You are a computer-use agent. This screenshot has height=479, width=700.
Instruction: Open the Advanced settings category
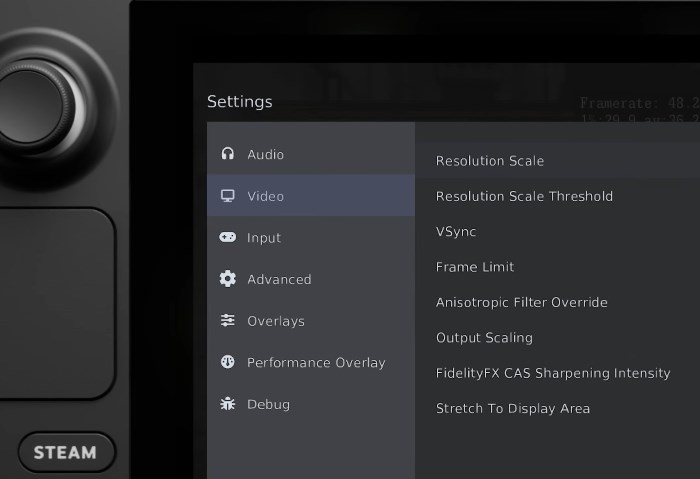(279, 279)
